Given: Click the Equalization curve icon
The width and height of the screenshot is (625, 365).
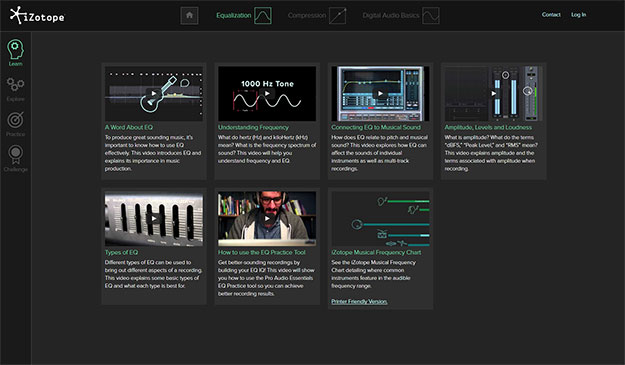Looking at the screenshot, I should [263, 16].
